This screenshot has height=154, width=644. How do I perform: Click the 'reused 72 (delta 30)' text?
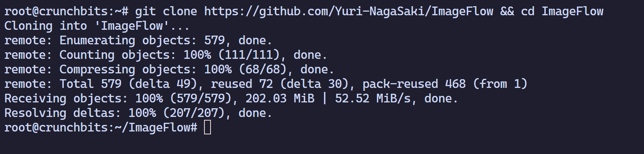[279, 84]
